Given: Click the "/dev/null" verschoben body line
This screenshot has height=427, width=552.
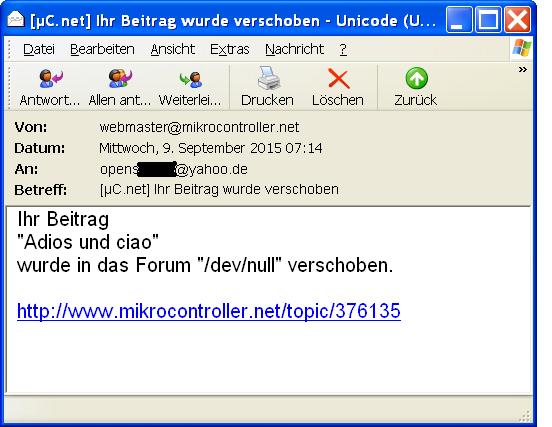Looking at the screenshot, I should [x=205, y=265].
